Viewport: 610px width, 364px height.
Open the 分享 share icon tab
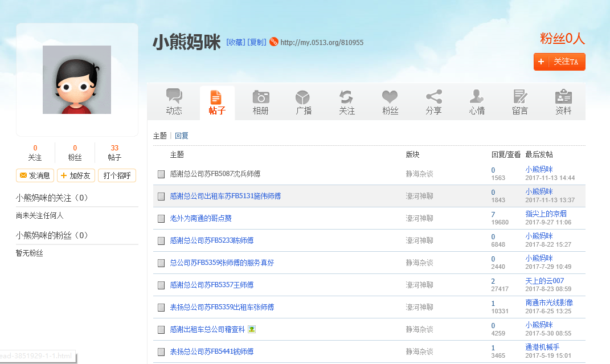click(x=433, y=97)
